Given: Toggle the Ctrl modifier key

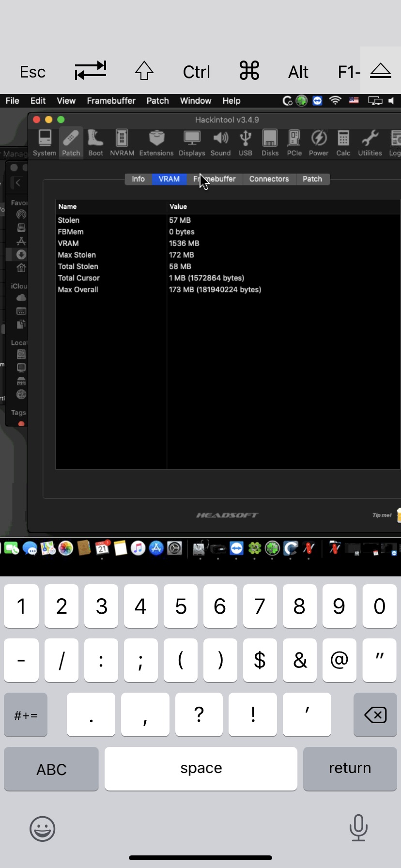Looking at the screenshot, I should (196, 72).
